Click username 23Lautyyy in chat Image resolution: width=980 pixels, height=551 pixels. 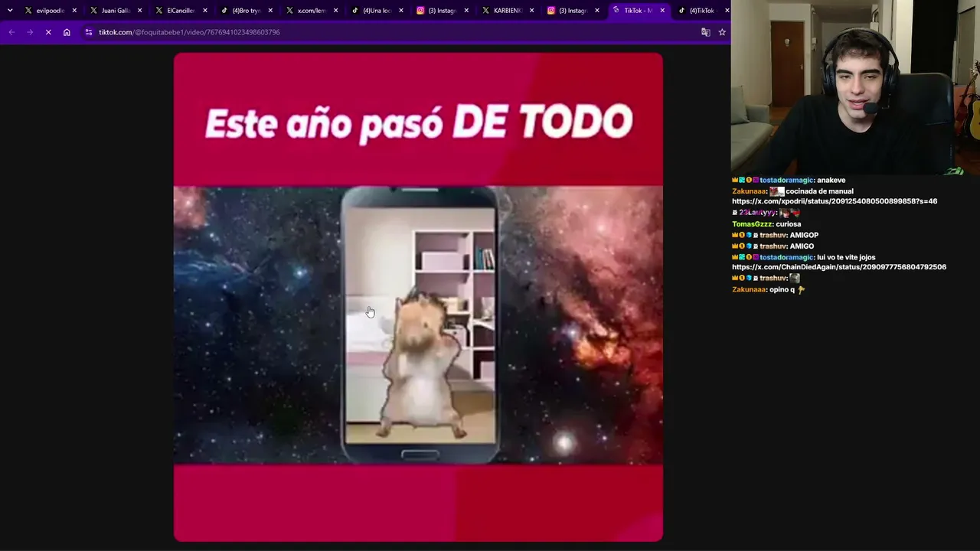pos(758,213)
